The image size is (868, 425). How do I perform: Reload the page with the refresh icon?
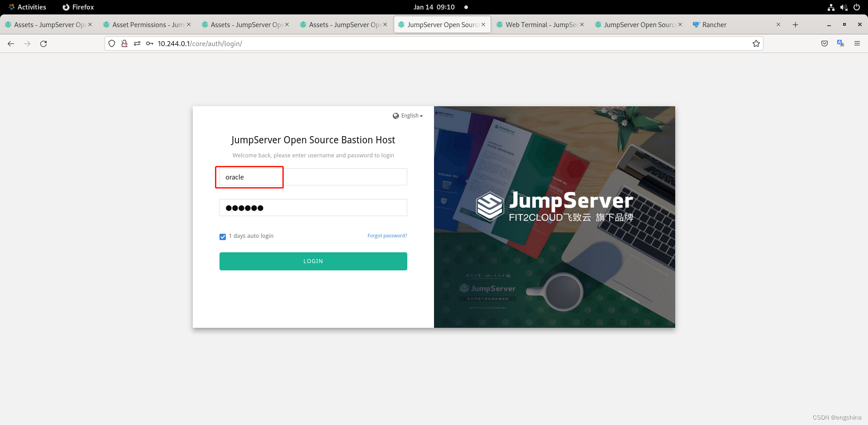coord(43,43)
